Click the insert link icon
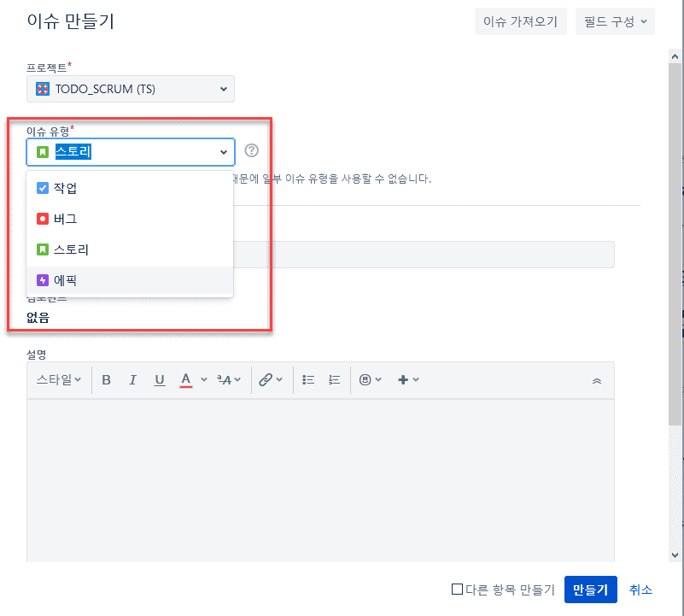Viewport: 684px width, 616px height. click(x=266, y=380)
